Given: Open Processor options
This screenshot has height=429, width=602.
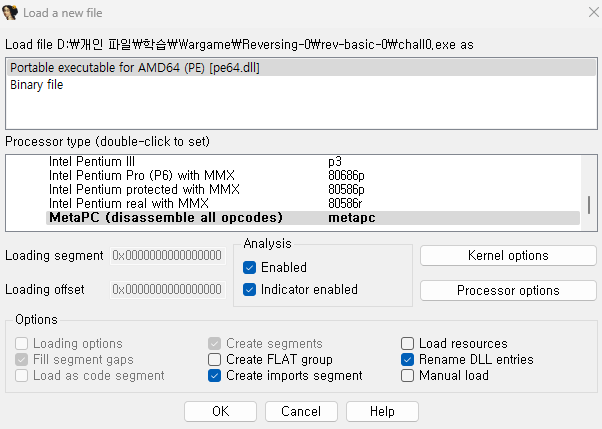Looking at the screenshot, I should coord(508,291).
